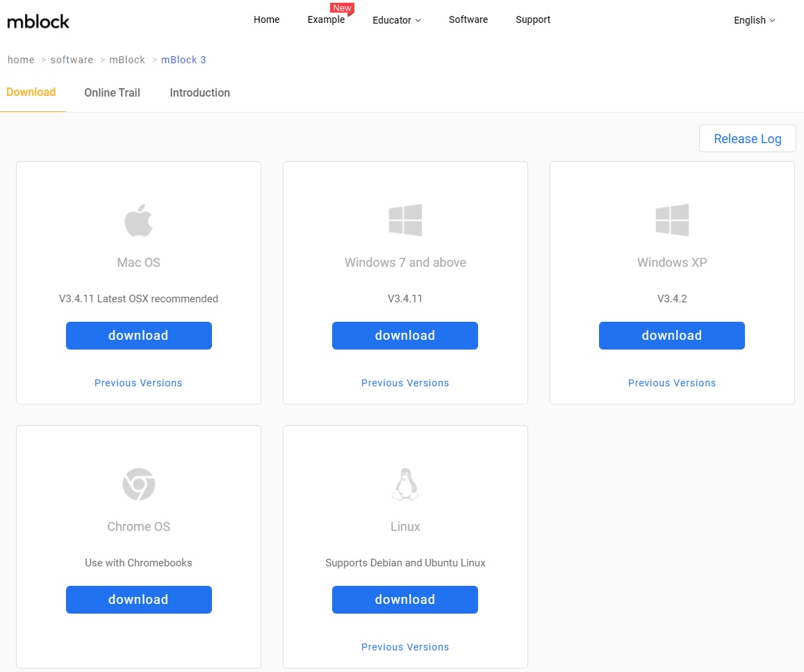This screenshot has height=672, width=804.
Task: Open the Release Log button
Action: pyautogui.click(x=747, y=138)
